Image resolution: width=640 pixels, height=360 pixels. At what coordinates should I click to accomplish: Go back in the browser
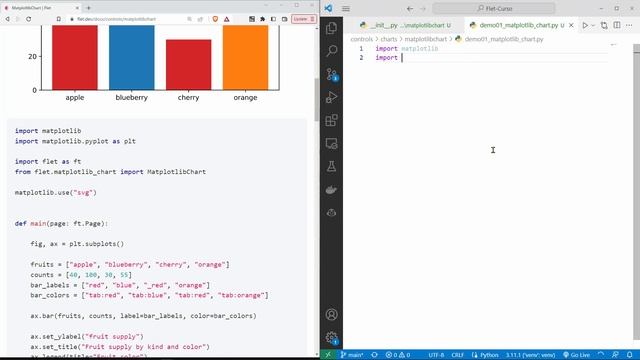7,19
